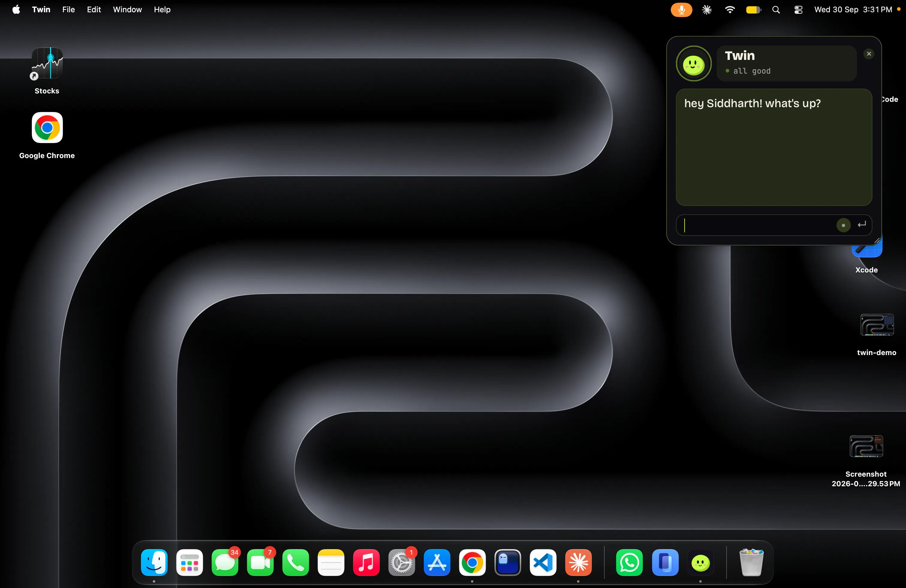Open App Store from the Dock
The height and width of the screenshot is (588, 906).
437,562
